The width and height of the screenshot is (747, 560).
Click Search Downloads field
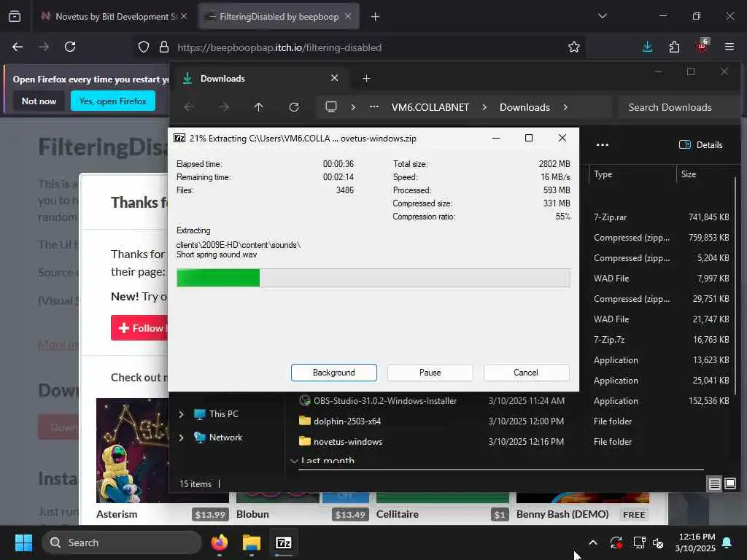tap(678, 107)
